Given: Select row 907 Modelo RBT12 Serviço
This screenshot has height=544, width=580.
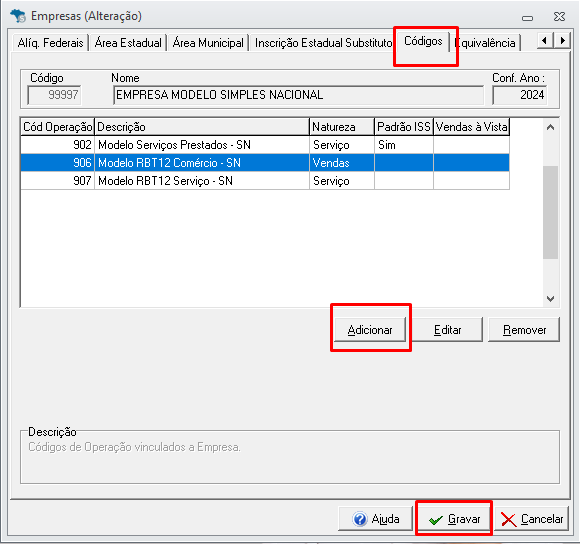Looking at the screenshot, I should pyautogui.click(x=265, y=181).
